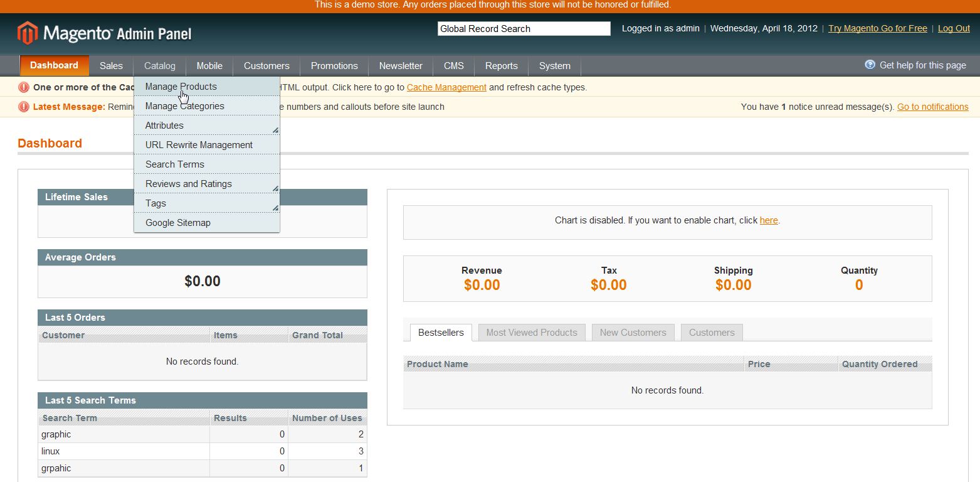The height and width of the screenshot is (482, 980).
Task: Click the cache warning alert icon
Action: 24,87
